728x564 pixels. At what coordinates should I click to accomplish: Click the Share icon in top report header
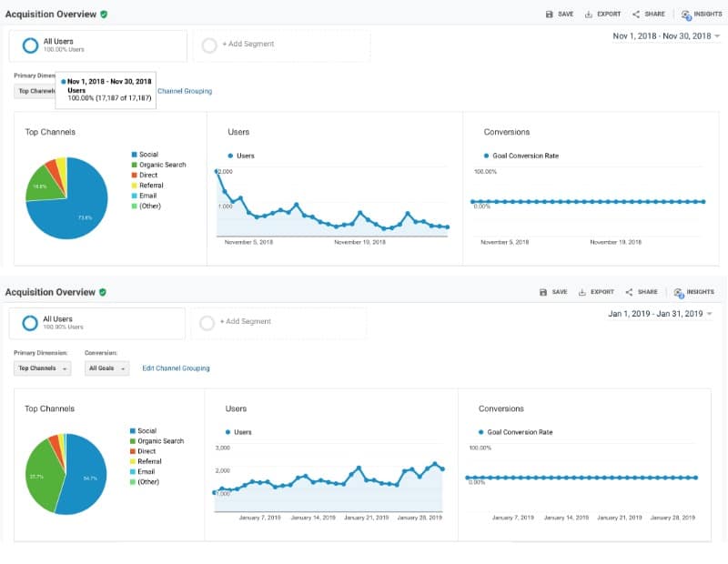tap(636, 15)
